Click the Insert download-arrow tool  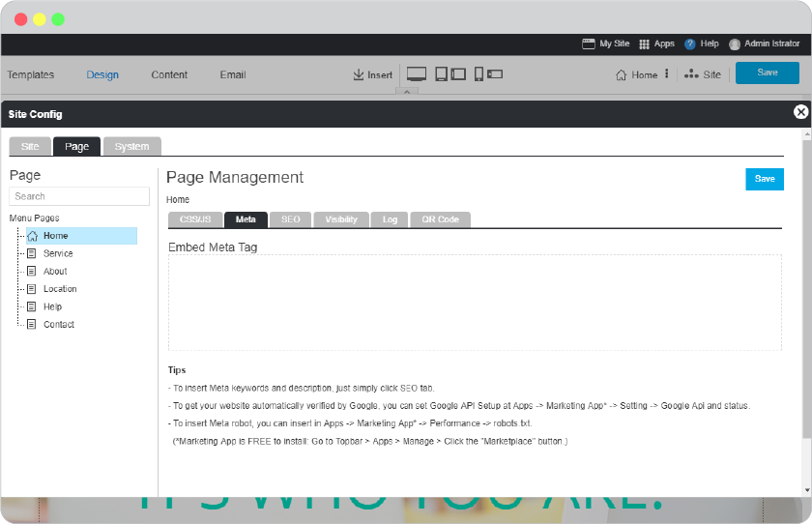372,74
